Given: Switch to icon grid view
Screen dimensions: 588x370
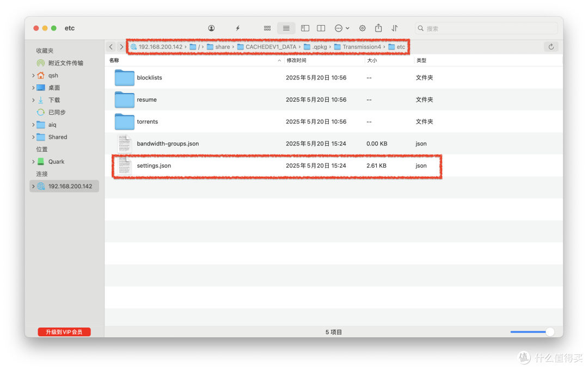Looking at the screenshot, I should (267, 28).
